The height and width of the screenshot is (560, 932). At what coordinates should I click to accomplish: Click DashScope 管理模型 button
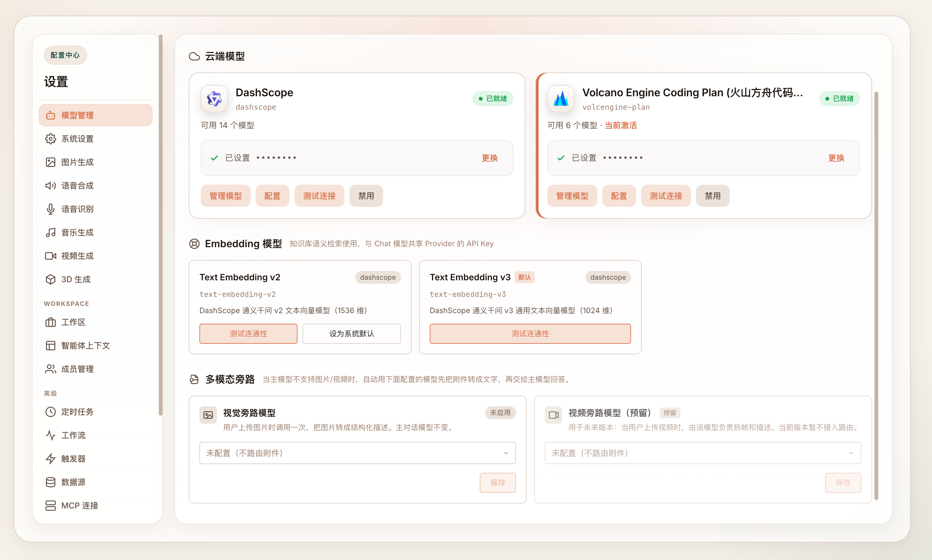coord(225,196)
